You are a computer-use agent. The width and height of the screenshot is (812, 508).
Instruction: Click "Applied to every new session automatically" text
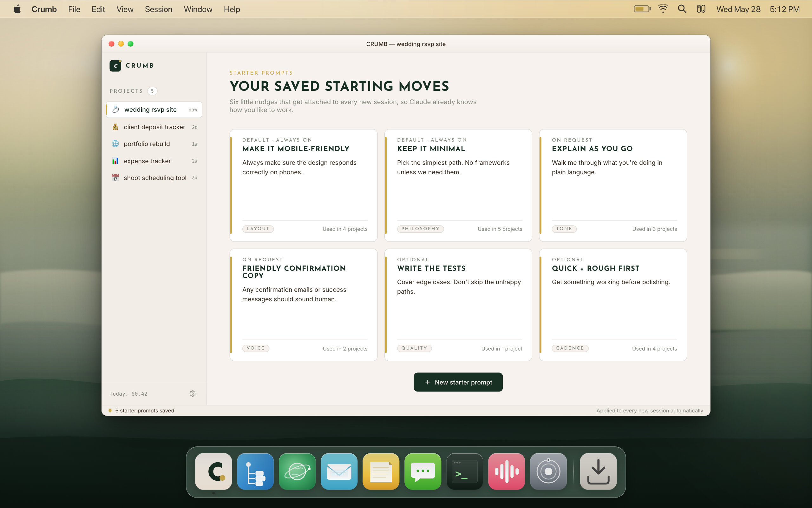pos(650,411)
